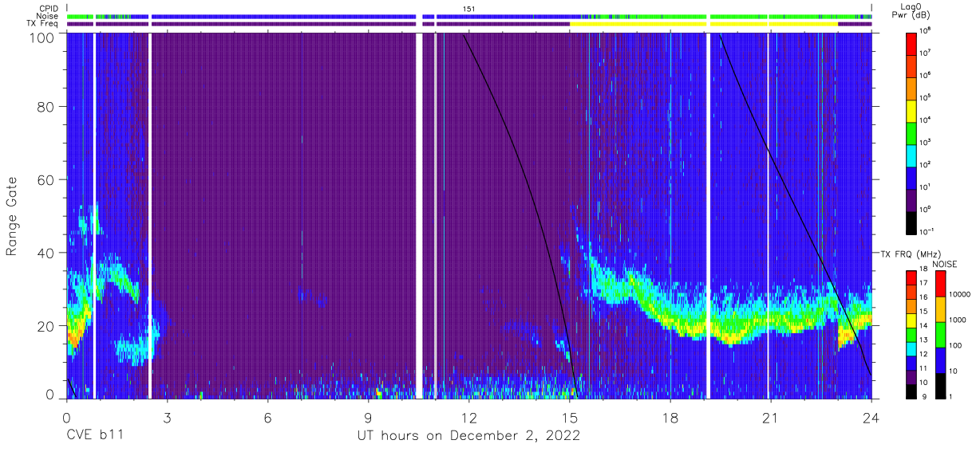
Task: Click the y-axis tick label '80'
Action: pos(46,108)
